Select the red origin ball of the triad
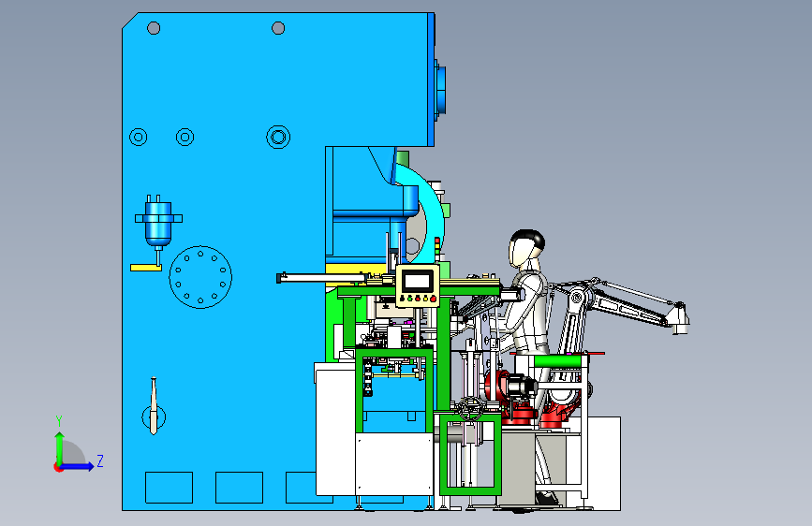 click(58, 467)
